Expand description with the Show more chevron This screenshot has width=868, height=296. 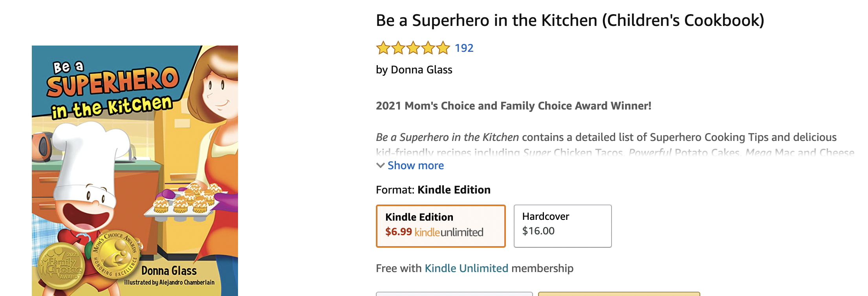point(380,165)
